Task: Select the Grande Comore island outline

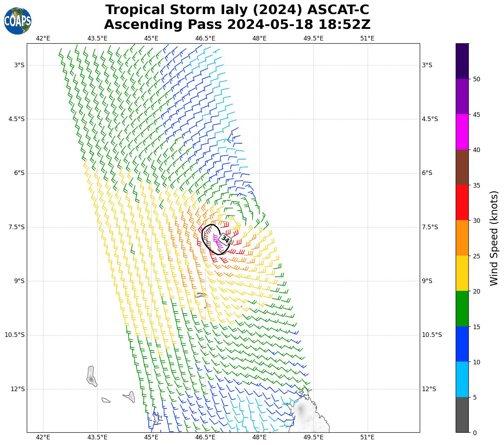Action: [x=91, y=377]
